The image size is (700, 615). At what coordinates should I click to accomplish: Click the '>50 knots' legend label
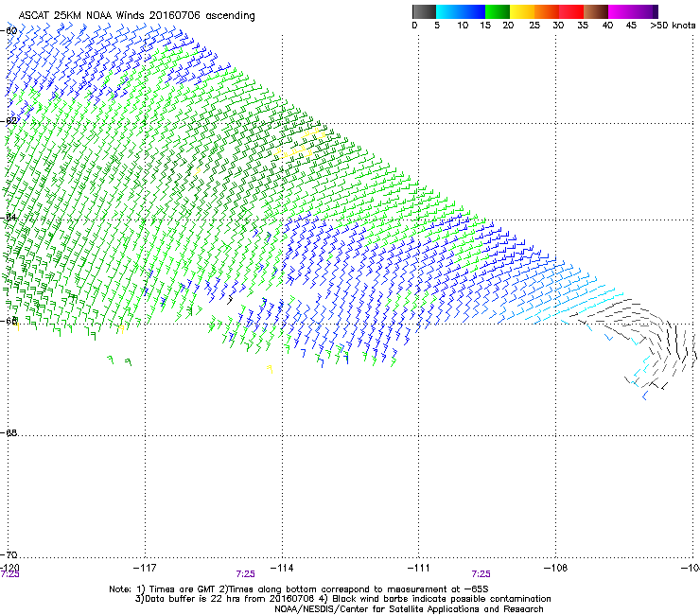coord(673,26)
